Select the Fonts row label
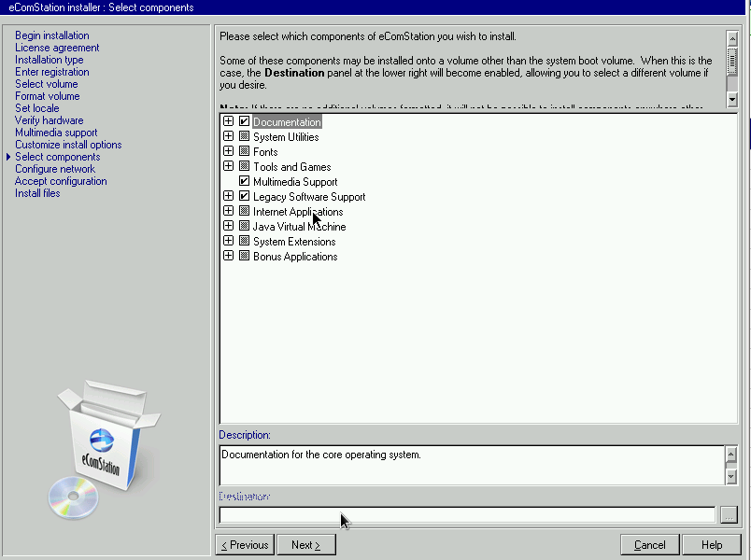 click(x=265, y=152)
